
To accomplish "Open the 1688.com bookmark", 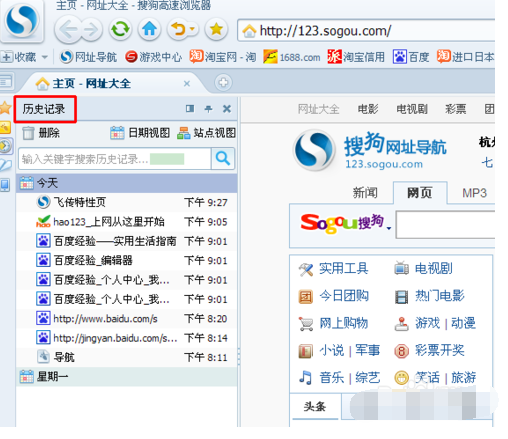I will tap(292, 57).
